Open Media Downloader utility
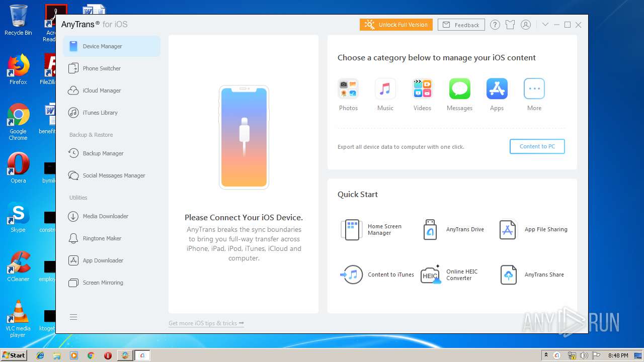Viewport: 644px width, 362px height. coord(112,216)
